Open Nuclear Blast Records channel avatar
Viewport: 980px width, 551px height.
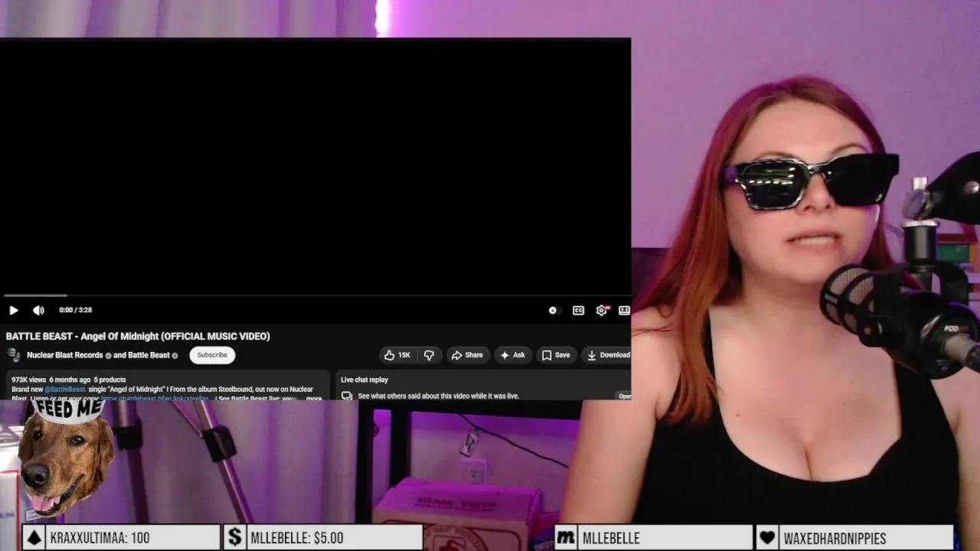(14, 354)
